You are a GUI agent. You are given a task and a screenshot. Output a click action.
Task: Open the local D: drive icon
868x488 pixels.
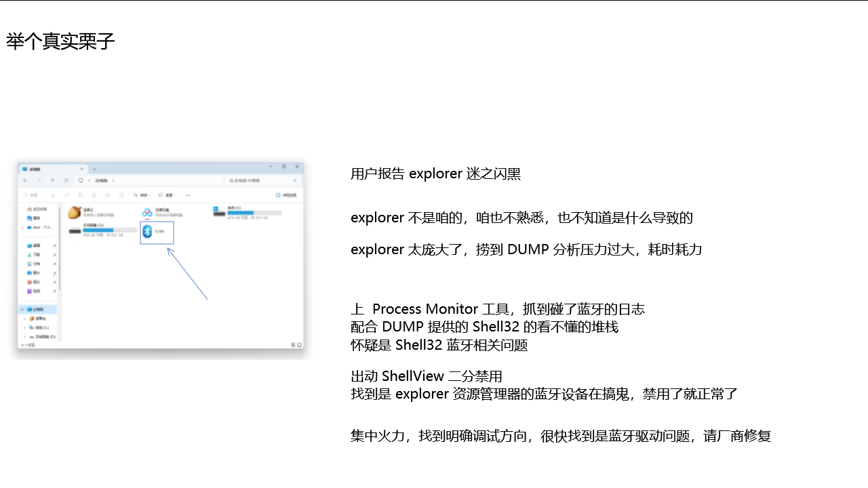pyautogui.click(x=75, y=231)
